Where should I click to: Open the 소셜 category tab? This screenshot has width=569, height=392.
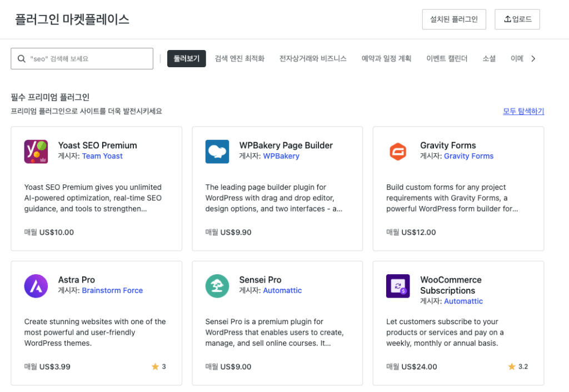[x=489, y=59]
